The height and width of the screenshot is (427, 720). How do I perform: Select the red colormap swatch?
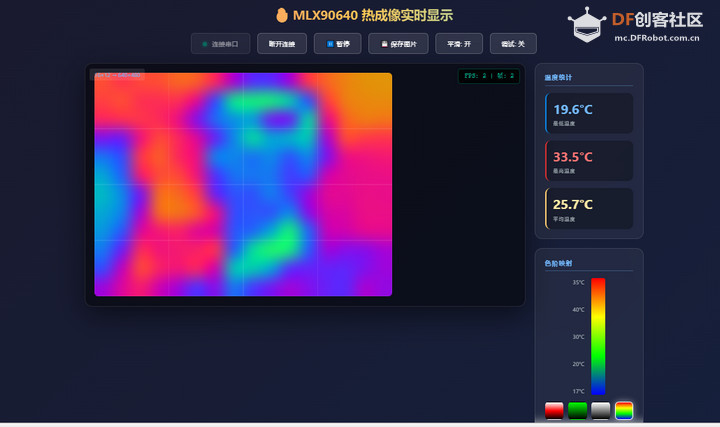click(x=554, y=410)
